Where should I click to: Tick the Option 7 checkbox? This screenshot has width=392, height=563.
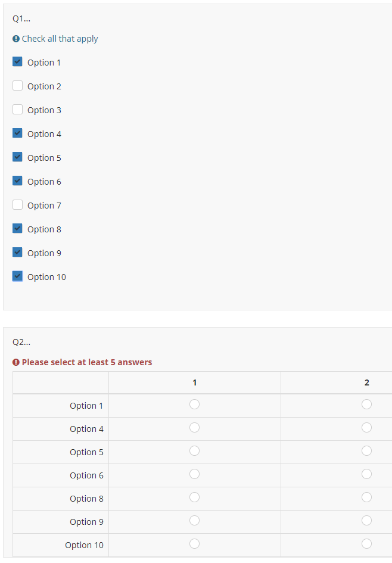[x=17, y=205]
